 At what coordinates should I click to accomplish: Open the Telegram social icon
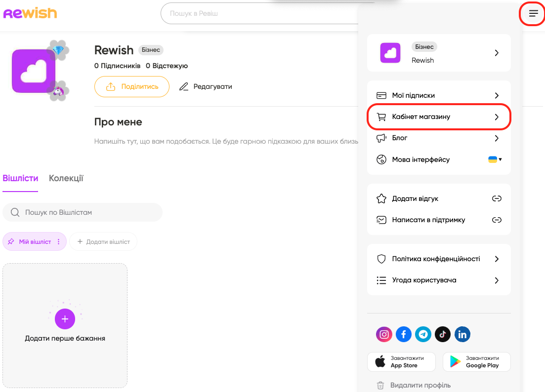[x=423, y=334]
